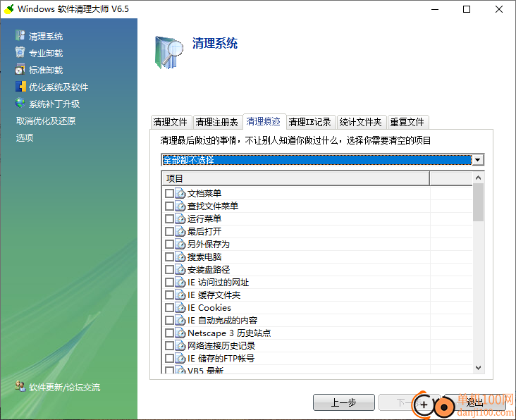Click the icon beside 网络连接历史记录

180,346
